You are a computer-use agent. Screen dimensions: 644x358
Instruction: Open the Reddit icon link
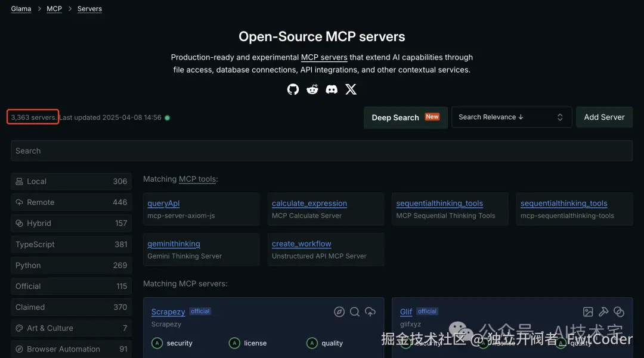click(312, 89)
